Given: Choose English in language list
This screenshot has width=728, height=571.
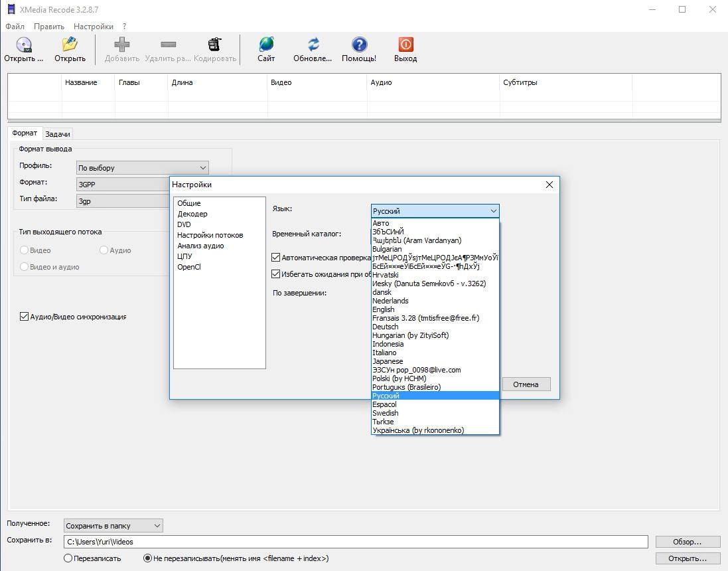Looking at the screenshot, I should click(435, 309).
